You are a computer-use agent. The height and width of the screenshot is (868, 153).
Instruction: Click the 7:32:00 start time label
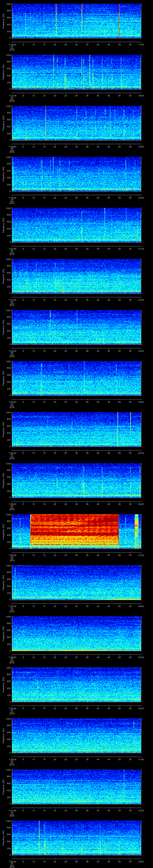12,861
